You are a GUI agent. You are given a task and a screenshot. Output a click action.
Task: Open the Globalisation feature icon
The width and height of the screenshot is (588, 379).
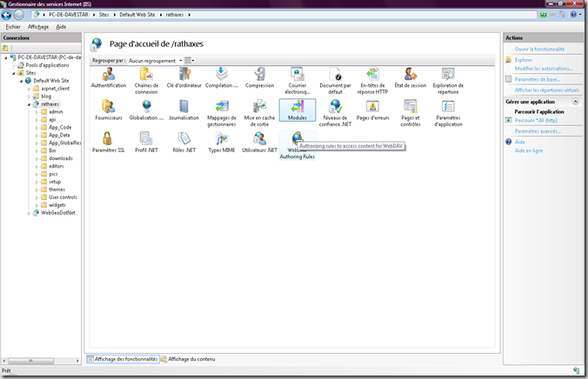click(x=146, y=110)
